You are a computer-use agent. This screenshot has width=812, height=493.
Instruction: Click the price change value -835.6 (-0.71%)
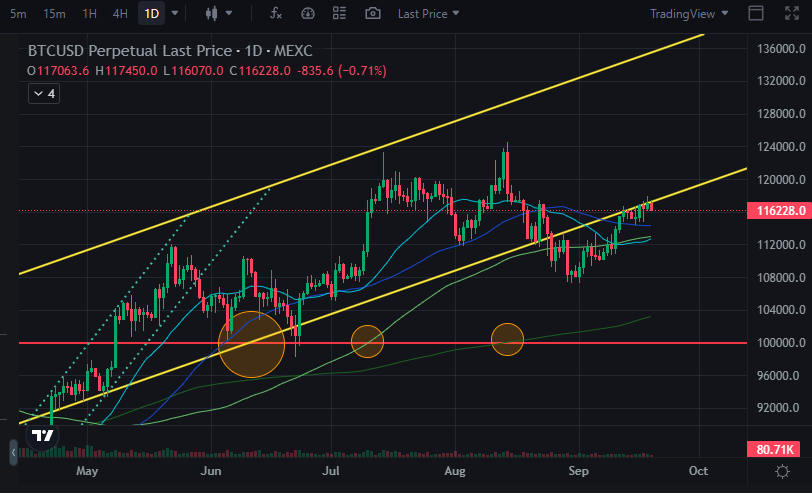(342, 71)
